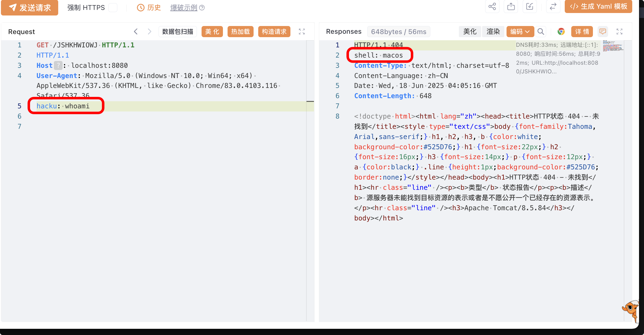Click the response minimap thumbnail

coord(613,46)
